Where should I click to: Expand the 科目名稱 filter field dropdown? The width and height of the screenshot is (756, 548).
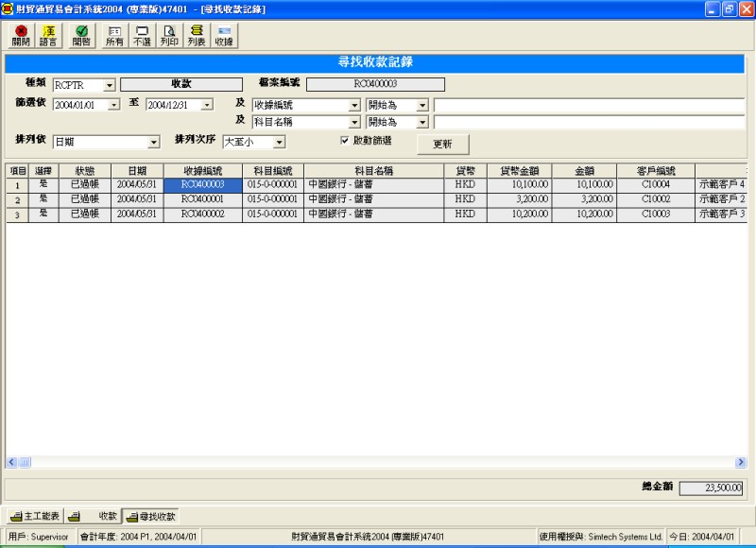(x=354, y=123)
